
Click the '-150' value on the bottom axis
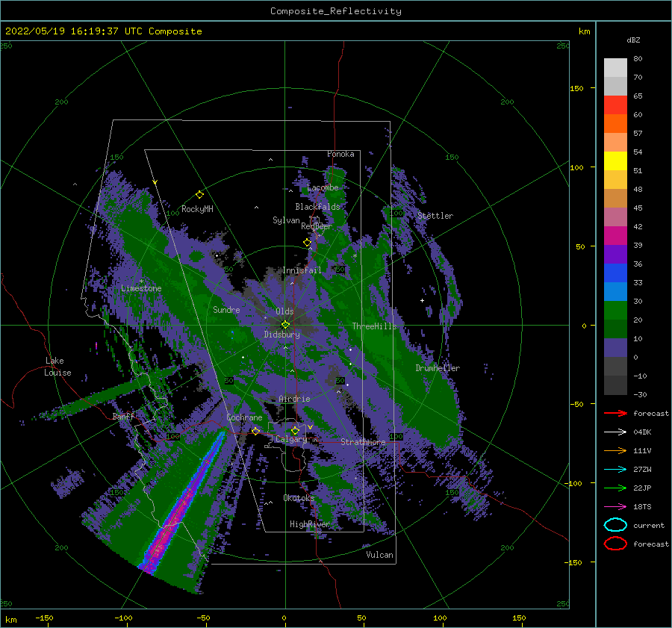[44, 618]
